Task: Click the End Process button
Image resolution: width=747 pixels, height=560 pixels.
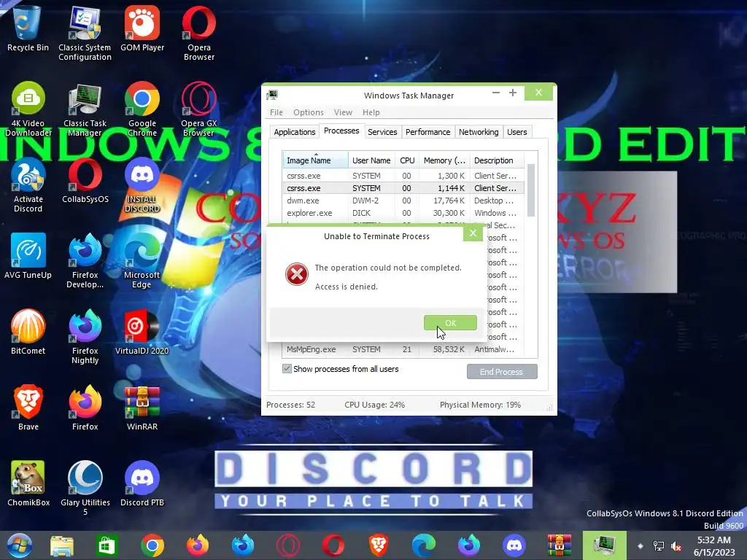Action: pyautogui.click(x=502, y=372)
